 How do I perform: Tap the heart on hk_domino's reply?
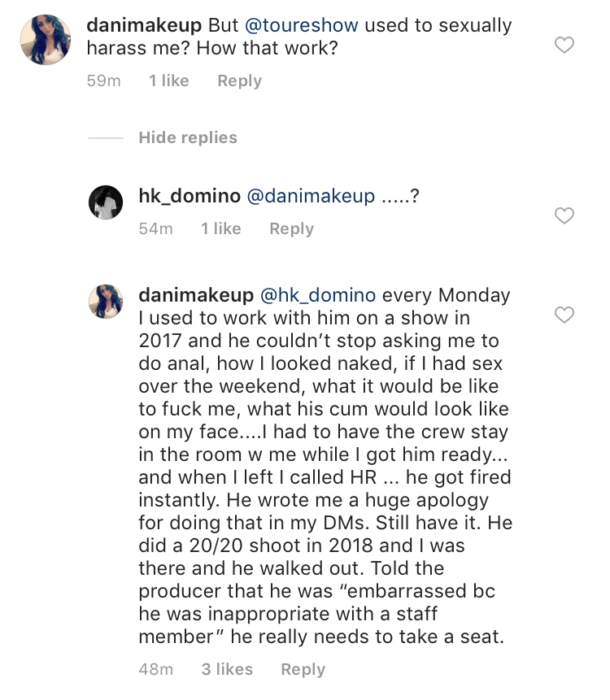(564, 215)
